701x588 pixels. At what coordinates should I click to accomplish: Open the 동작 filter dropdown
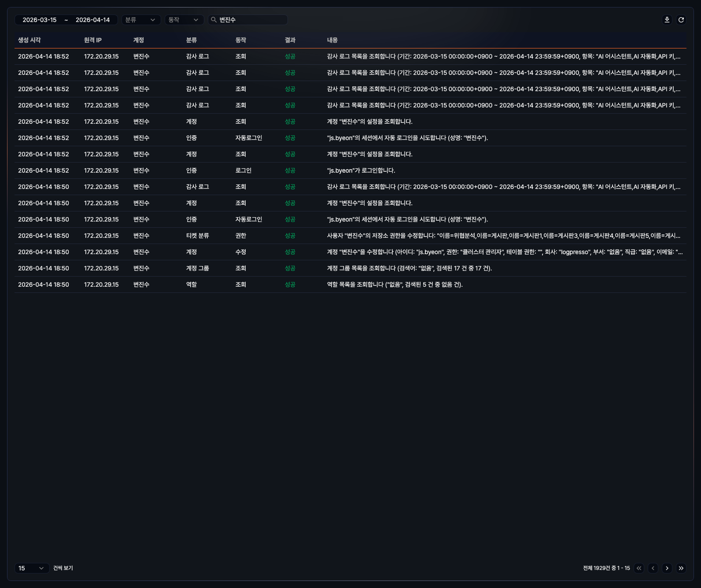tap(184, 20)
